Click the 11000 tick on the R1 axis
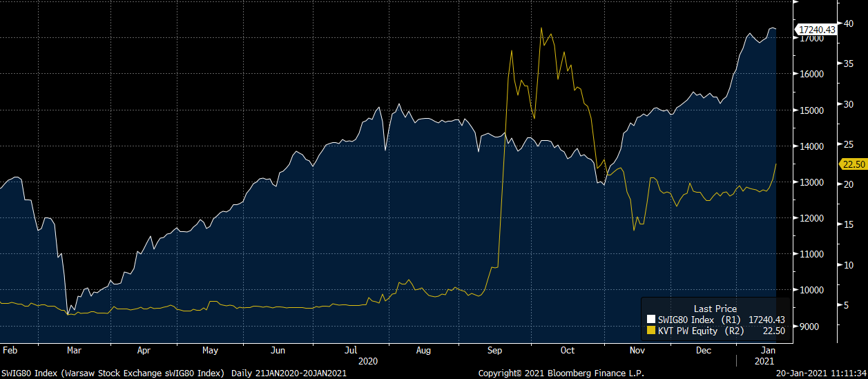 click(x=810, y=254)
